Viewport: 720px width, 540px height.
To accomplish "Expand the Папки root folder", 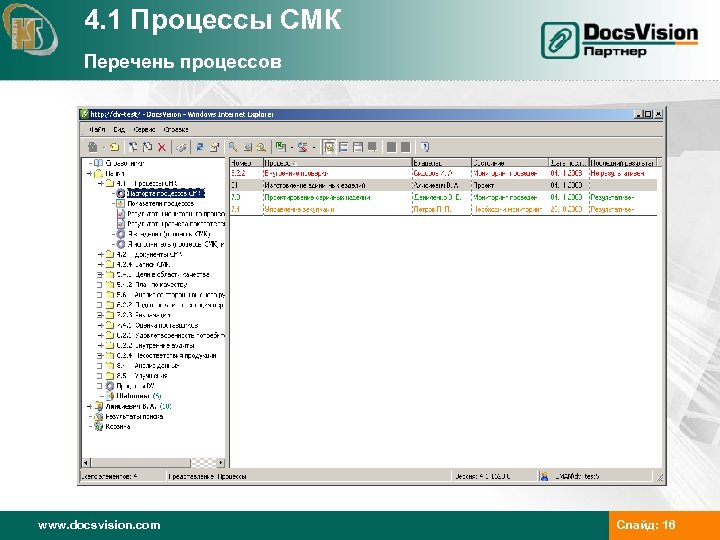I will pos(90,174).
